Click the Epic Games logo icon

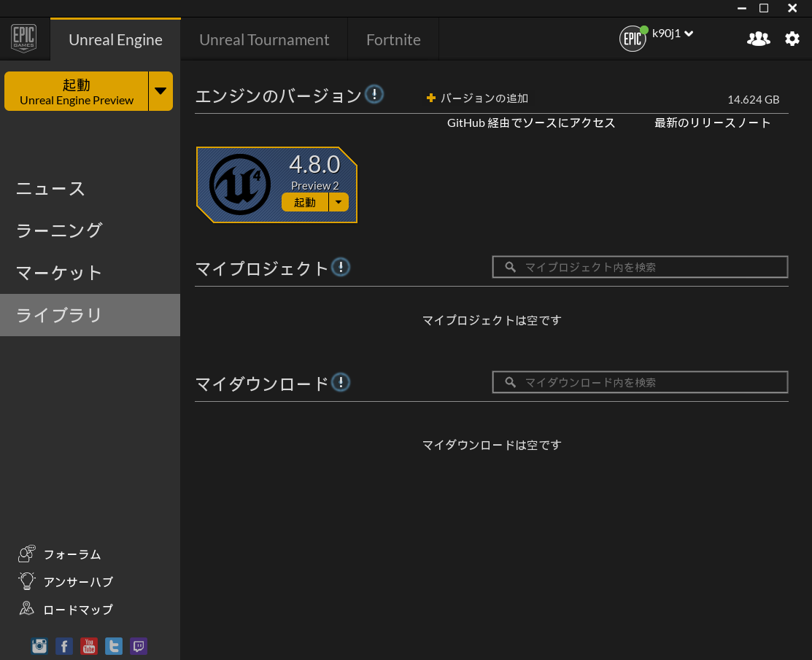[24, 39]
